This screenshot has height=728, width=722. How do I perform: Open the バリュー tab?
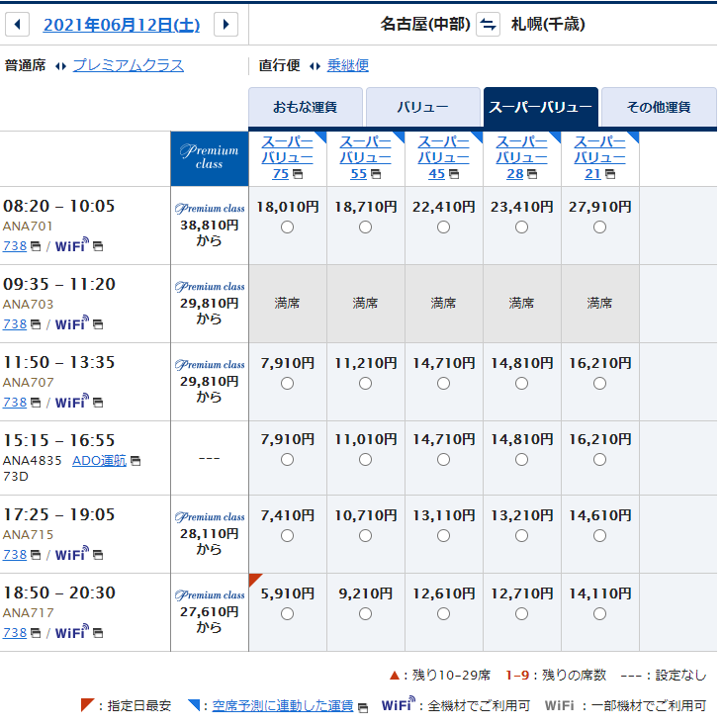tap(423, 107)
